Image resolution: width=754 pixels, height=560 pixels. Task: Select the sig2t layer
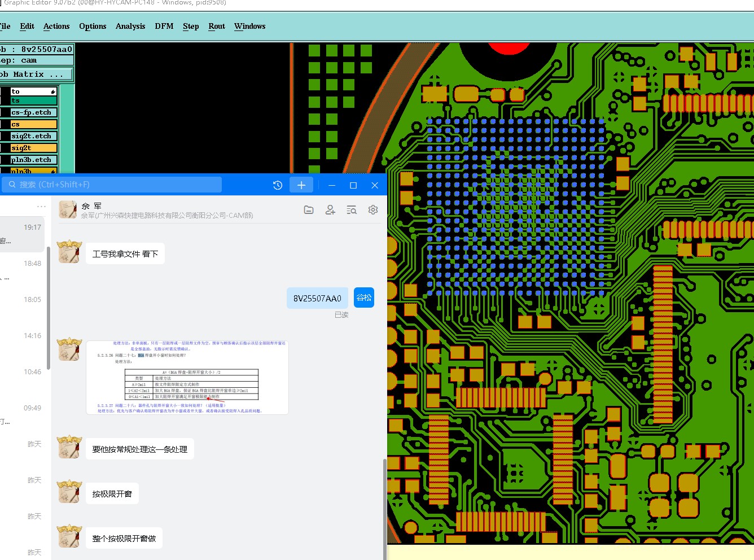pyautogui.click(x=33, y=148)
